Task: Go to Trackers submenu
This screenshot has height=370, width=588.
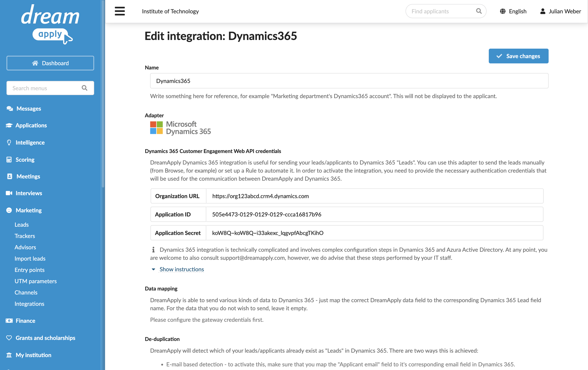Action: click(25, 236)
